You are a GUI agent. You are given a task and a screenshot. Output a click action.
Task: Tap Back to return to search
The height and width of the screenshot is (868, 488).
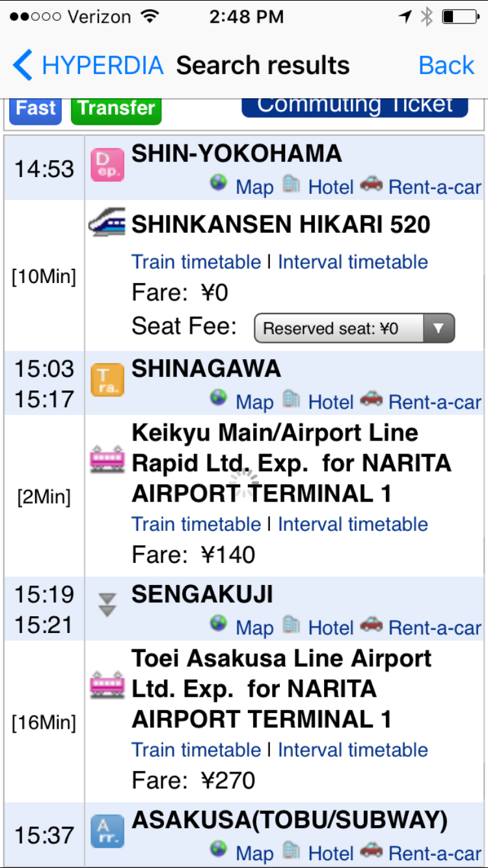click(x=446, y=64)
